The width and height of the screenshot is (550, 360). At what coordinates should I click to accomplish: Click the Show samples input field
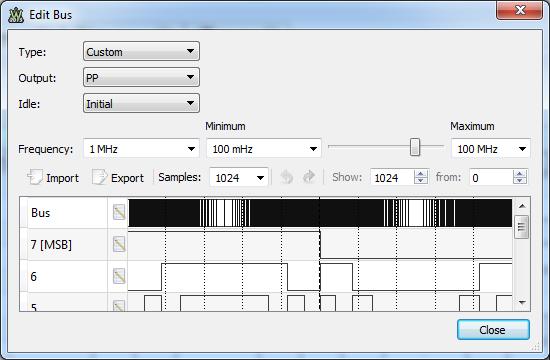393,177
